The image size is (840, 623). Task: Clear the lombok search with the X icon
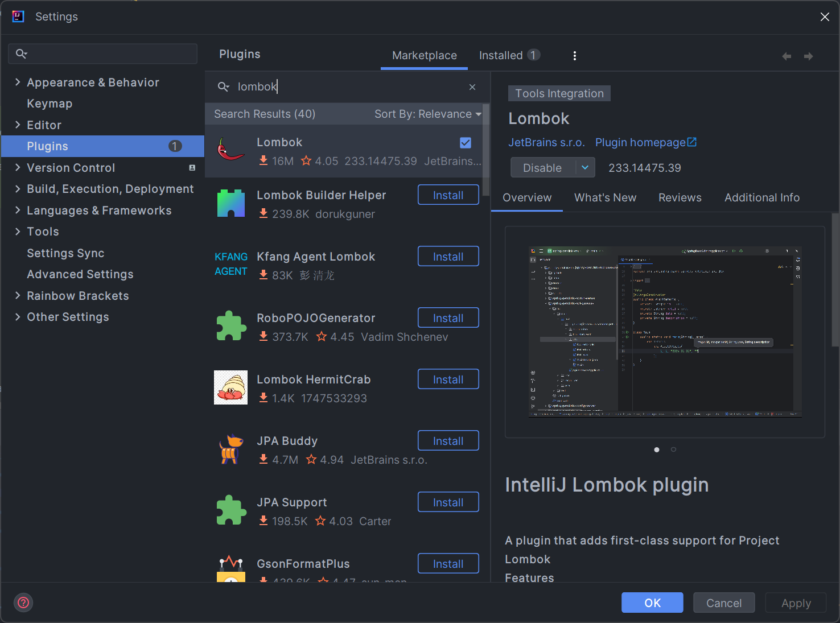pyautogui.click(x=472, y=87)
